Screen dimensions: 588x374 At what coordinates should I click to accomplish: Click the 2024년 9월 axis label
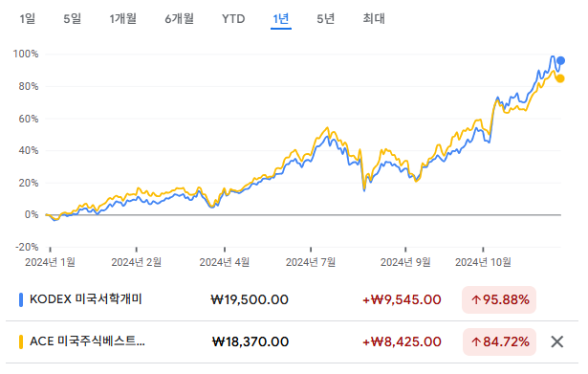tap(405, 262)
